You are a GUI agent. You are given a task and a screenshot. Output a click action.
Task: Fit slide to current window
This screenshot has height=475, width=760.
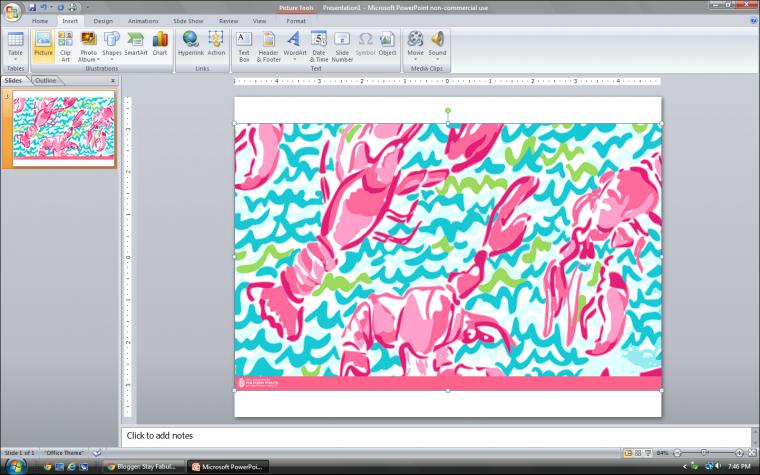752,453
